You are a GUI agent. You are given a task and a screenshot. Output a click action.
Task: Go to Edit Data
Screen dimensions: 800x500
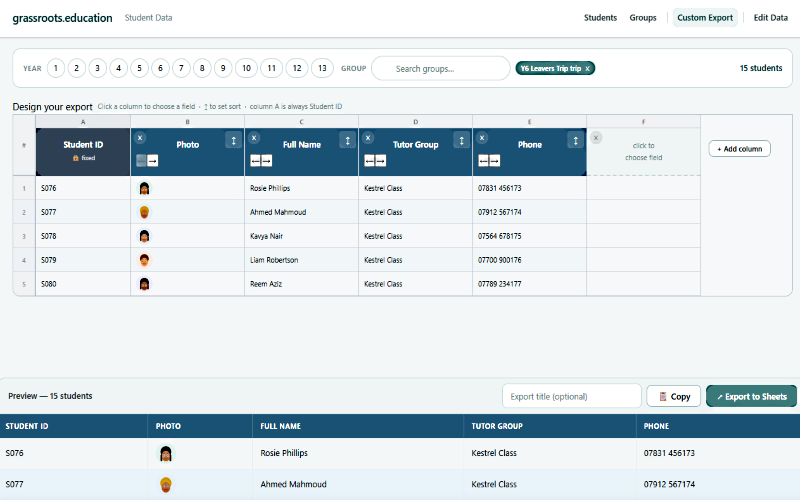pos(770,18)
